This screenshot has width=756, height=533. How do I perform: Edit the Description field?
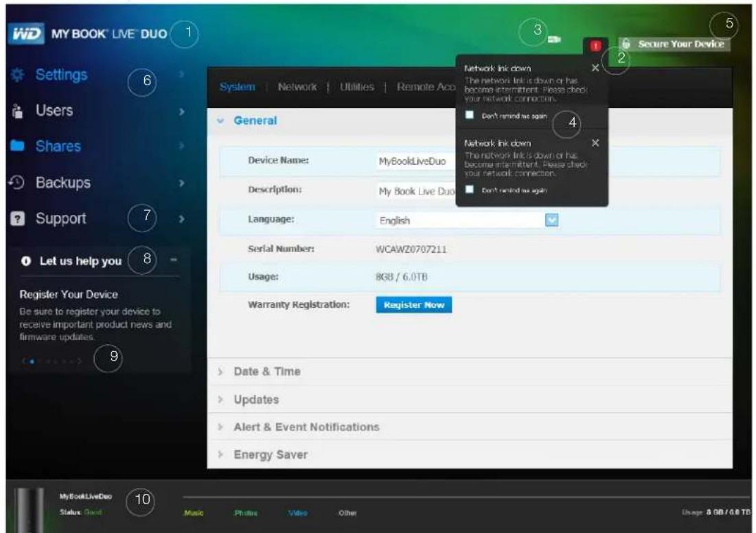[415, 191]
